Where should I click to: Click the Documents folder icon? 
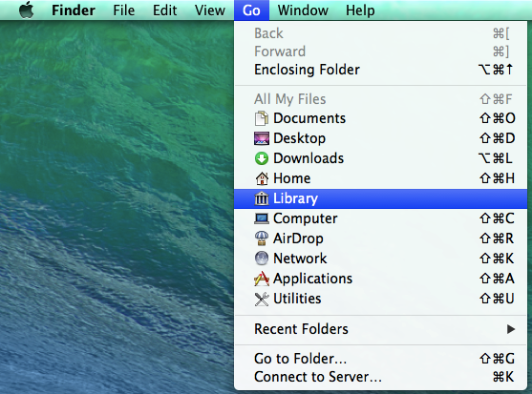click(x=262, y=118)
